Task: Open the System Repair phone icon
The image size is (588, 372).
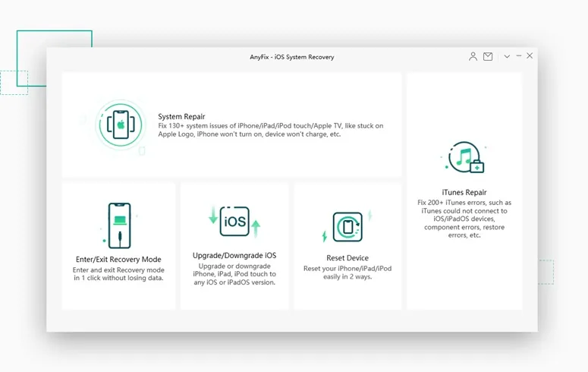Action: tap(121, 125)
